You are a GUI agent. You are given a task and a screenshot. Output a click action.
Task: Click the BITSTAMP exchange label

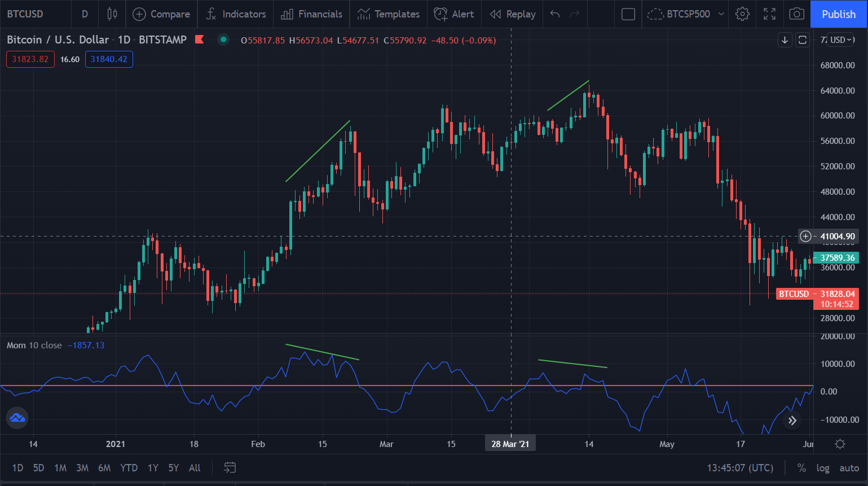[162, 40]
